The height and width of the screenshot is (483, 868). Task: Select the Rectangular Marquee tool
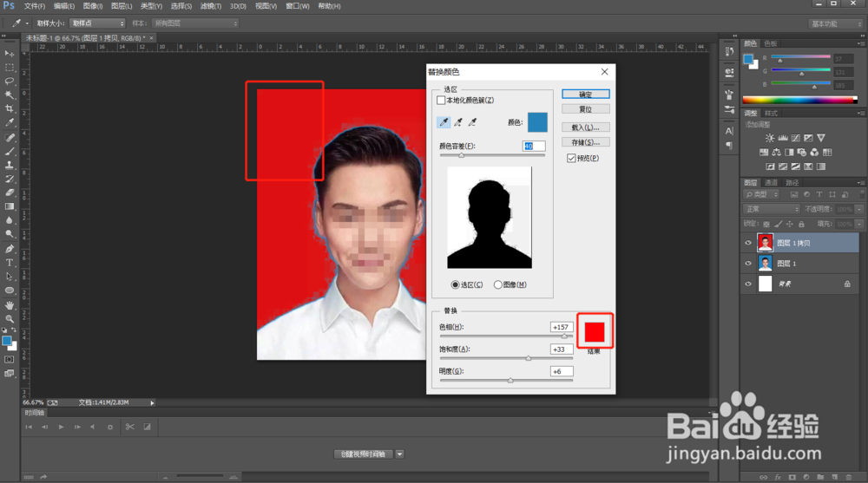(x=10, y=68)
